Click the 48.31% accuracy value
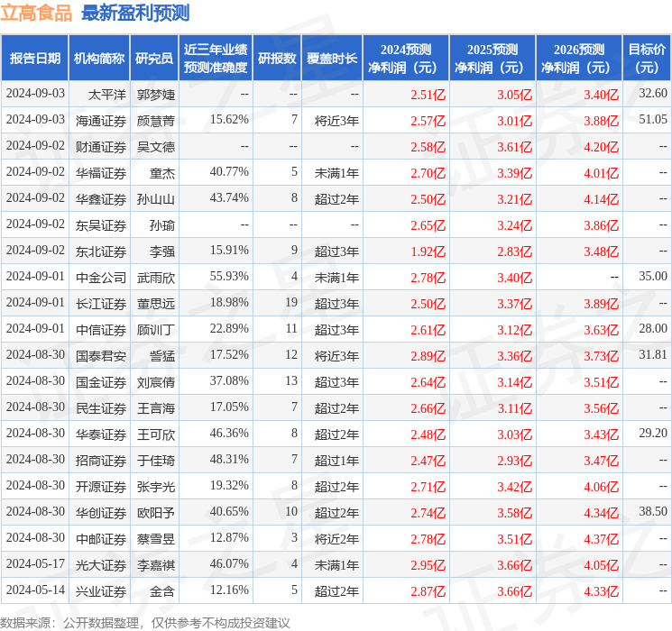672x631 pixels. tap(229, 459)
